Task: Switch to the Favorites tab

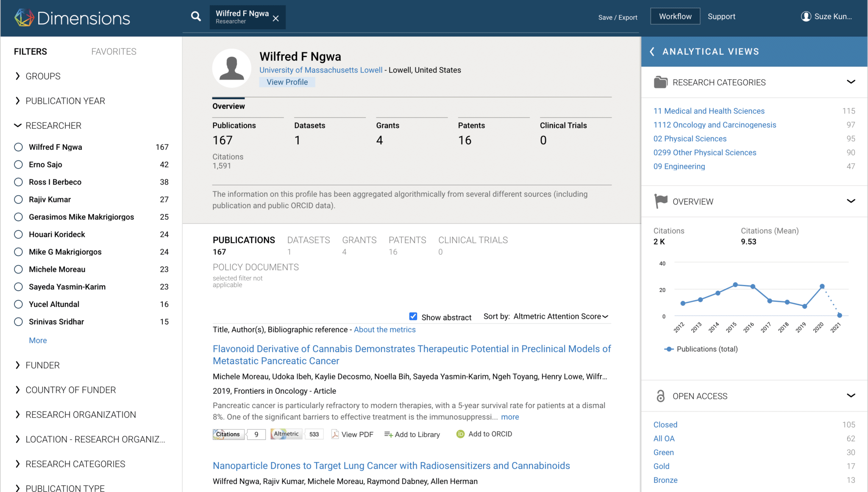Action: click(x=114, y=52)
